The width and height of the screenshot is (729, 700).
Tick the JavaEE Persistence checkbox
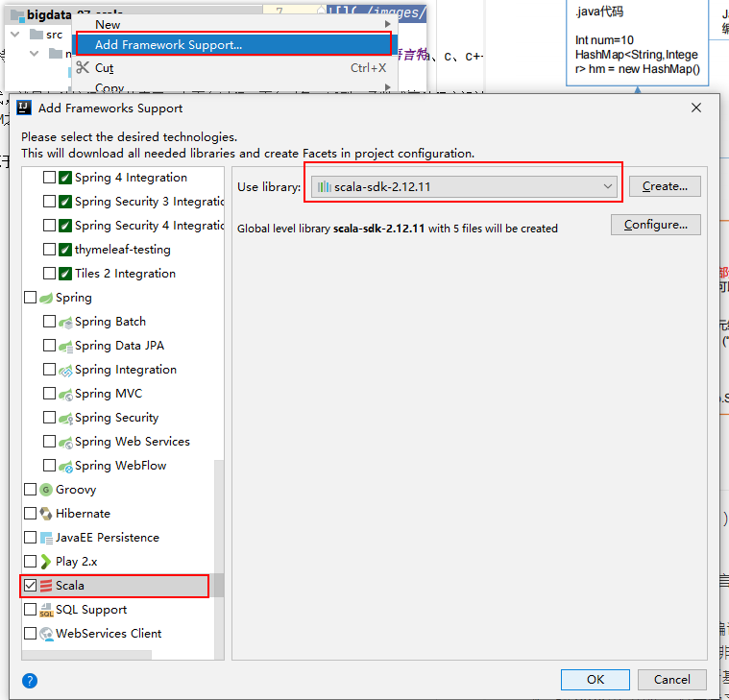tap(30, 538)
